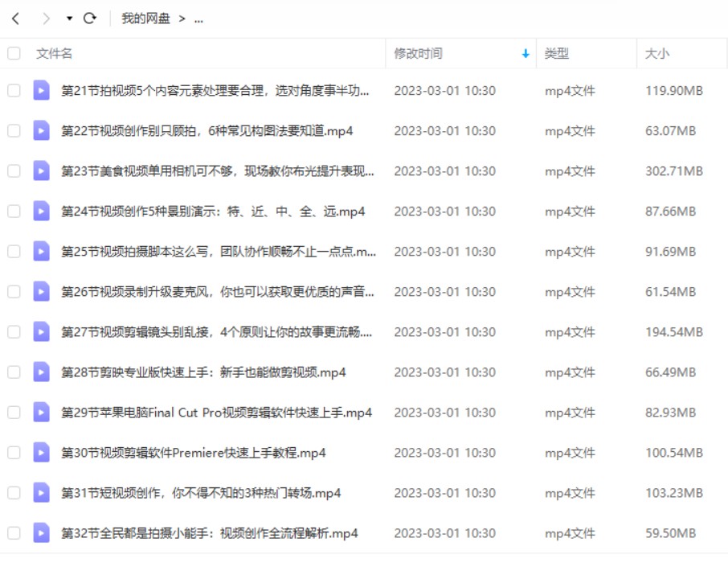
Task: Check the box for 第29节 video
Action: pos(14,413)
